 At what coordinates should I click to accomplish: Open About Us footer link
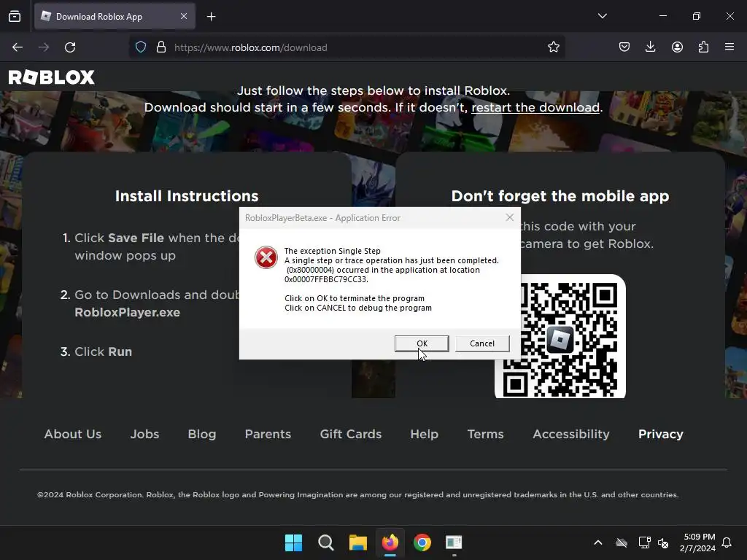click(73, 435)
